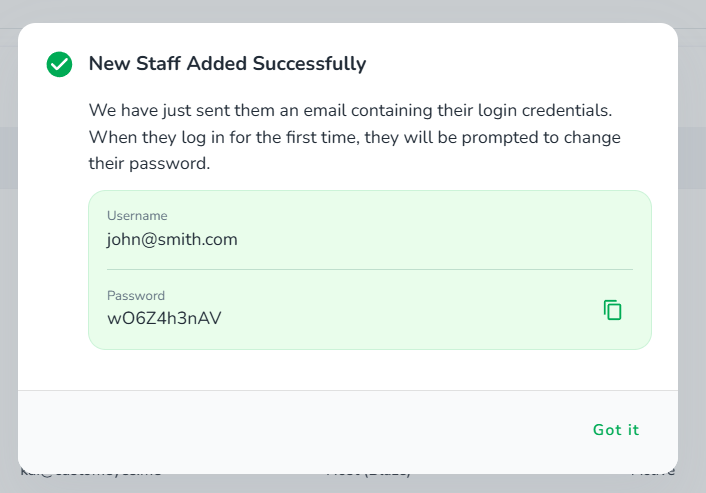Click the dimmed backdrop right of the dialog
The height and width of the screenshot is (493, 706).
pyautogui.click(x=692, y=250)
